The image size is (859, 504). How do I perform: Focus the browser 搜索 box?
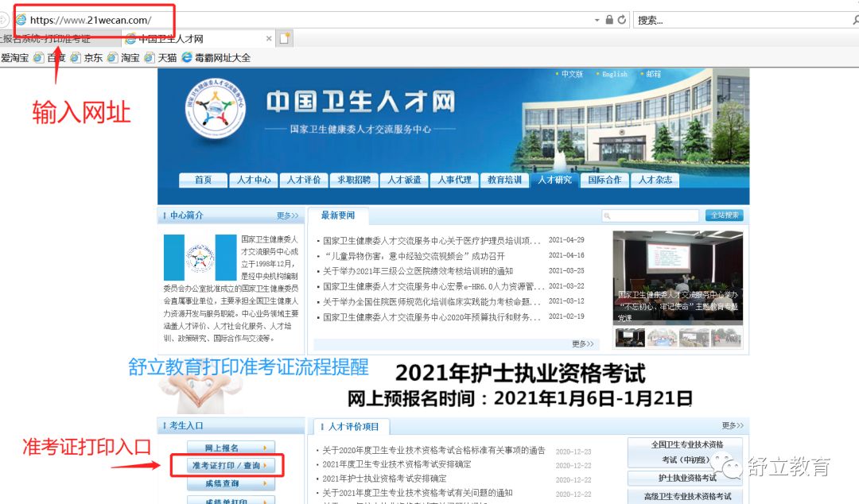[742, 20]
